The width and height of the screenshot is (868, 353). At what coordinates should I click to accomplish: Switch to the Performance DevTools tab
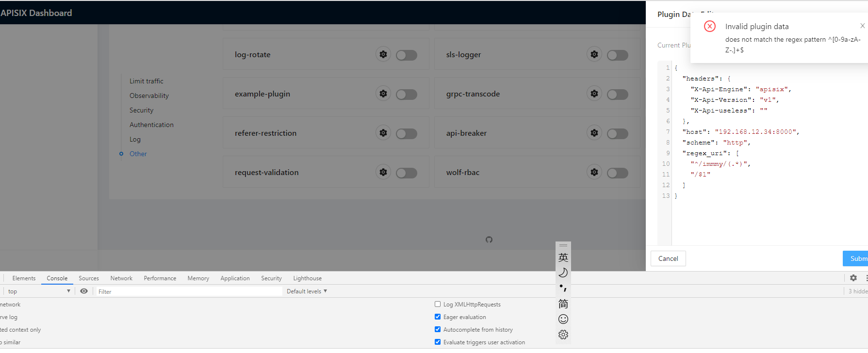click(x=160, y=278)
